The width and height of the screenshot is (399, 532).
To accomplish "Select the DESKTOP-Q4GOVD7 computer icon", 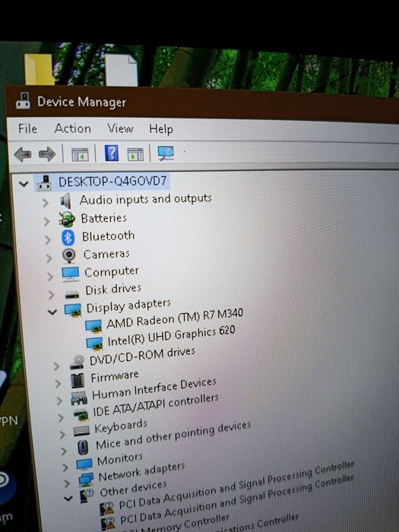I will pos(44,183).
